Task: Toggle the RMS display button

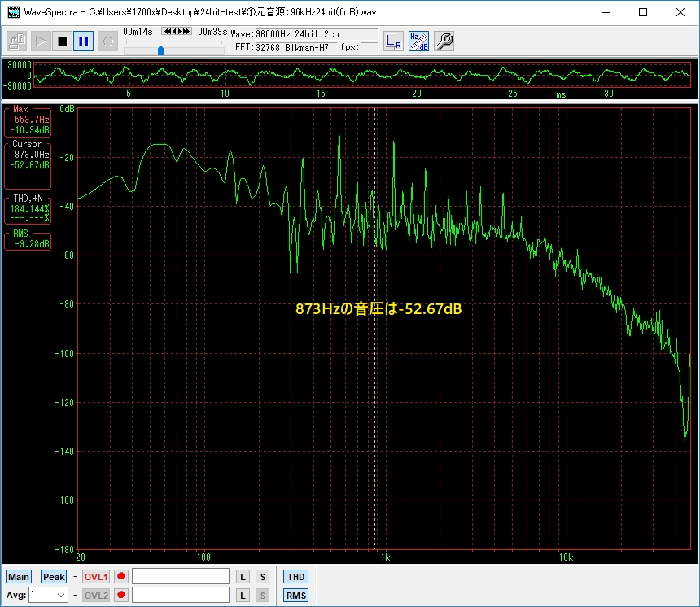Action: (x=295, y=596)
